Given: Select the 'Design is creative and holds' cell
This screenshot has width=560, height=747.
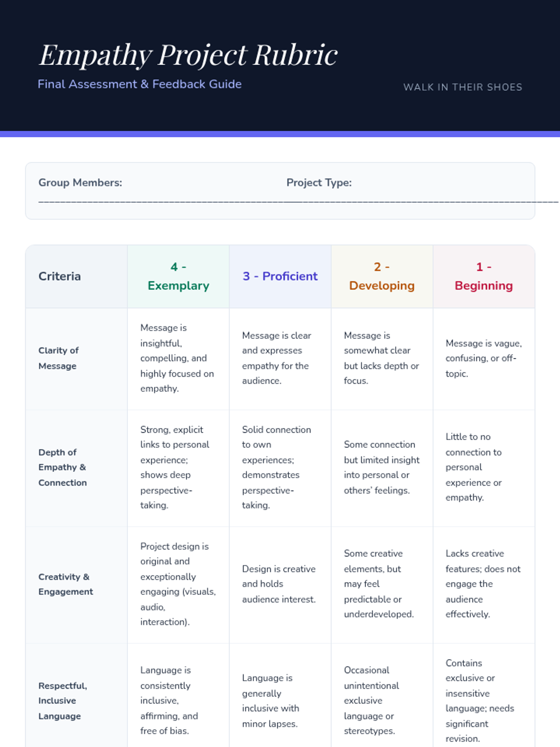Looking at the screenshot, I should (x=279, y=584).
